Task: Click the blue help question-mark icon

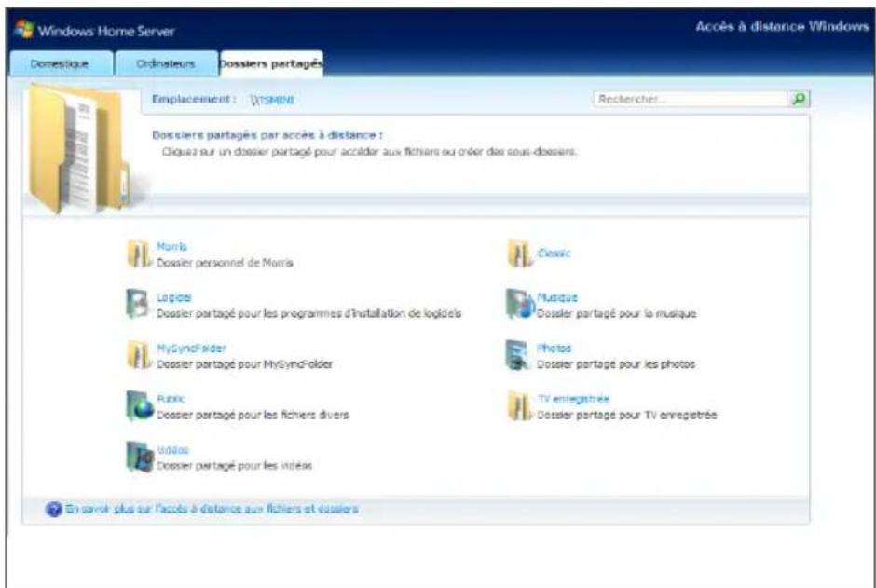Action: pos(54,510)
